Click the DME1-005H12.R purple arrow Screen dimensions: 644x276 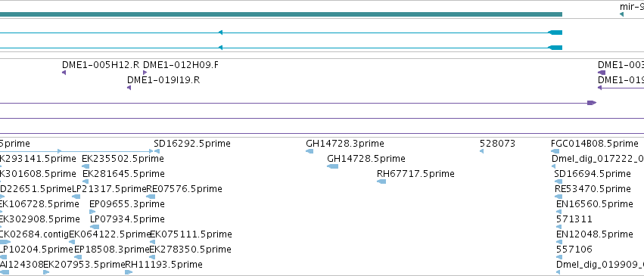64,73
